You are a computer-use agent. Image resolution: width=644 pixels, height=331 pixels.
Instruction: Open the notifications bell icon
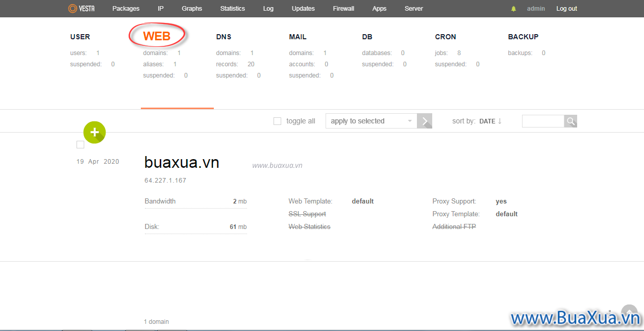[x=513, y=9]
